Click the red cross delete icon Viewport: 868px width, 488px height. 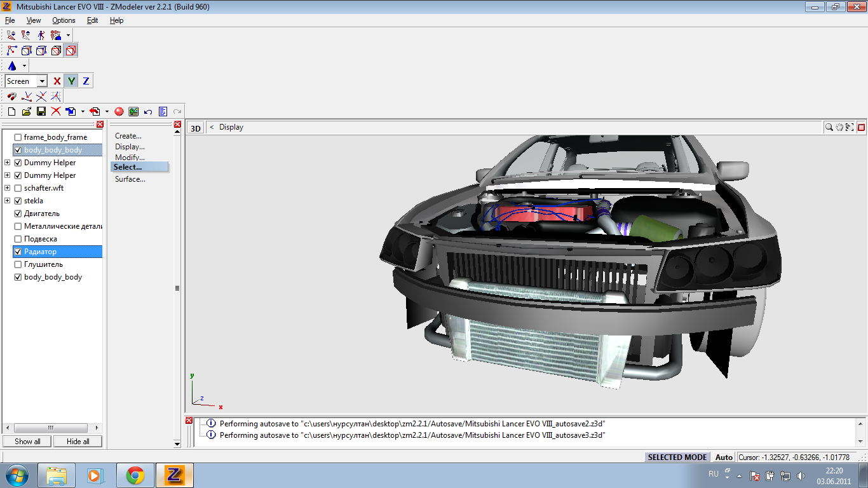tap(56, 111)
